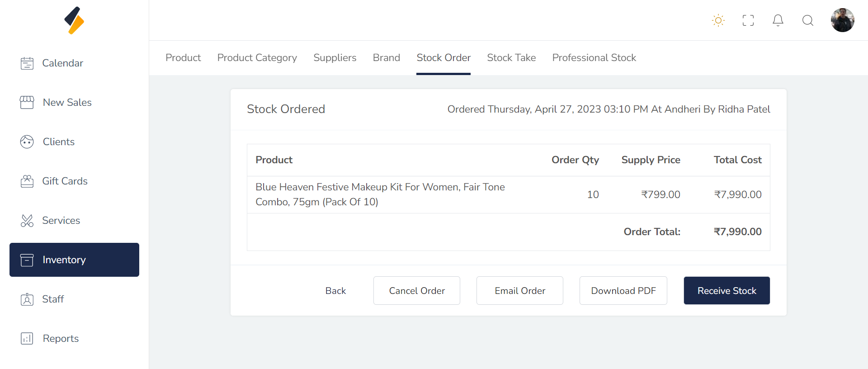Switch to the Stock Take tab
868x369 pixels.
coord(511,58)
